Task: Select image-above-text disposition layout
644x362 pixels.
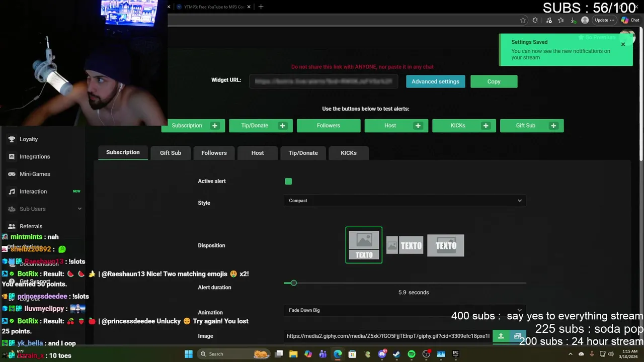Action: tap(364, 245)
